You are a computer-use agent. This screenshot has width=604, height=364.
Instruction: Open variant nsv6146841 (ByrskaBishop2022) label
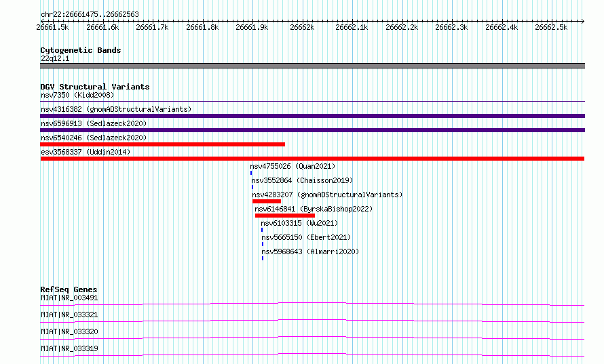point(314,209)
